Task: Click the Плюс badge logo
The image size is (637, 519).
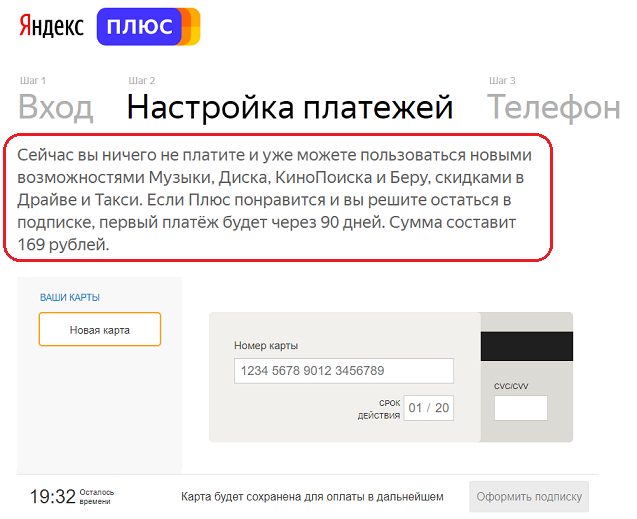Action: pyautogui.click(x=148, y=26)
